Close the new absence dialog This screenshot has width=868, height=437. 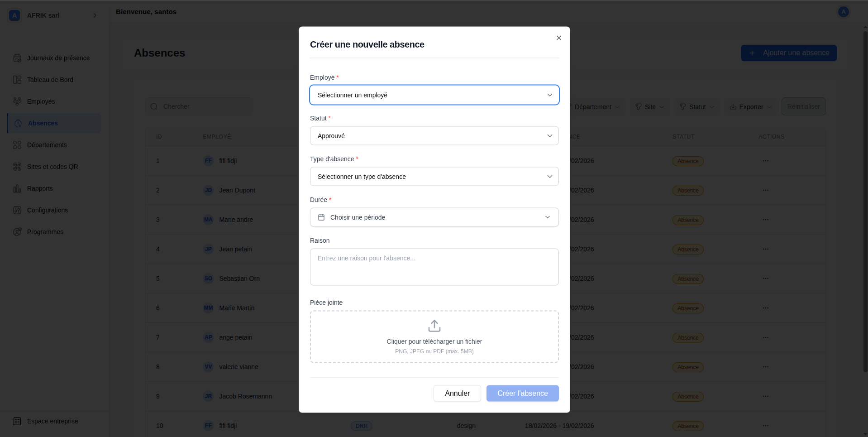point(559,38)
